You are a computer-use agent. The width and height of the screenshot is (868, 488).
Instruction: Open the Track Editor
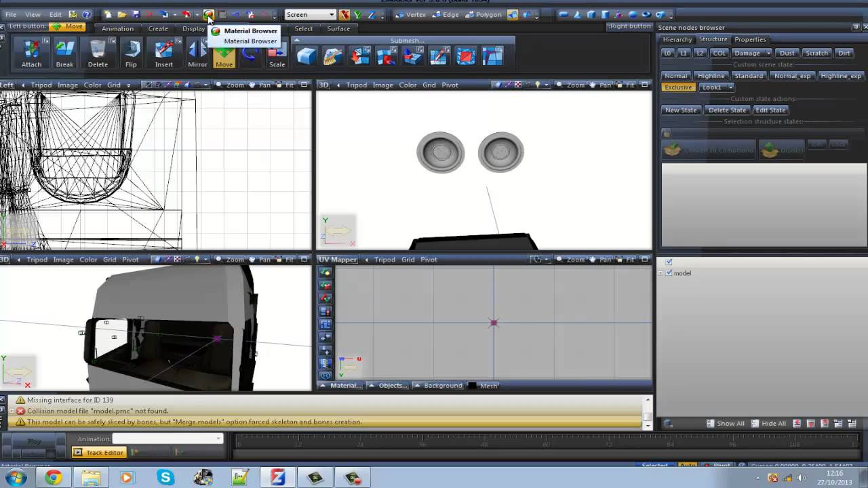coord(98,452)
